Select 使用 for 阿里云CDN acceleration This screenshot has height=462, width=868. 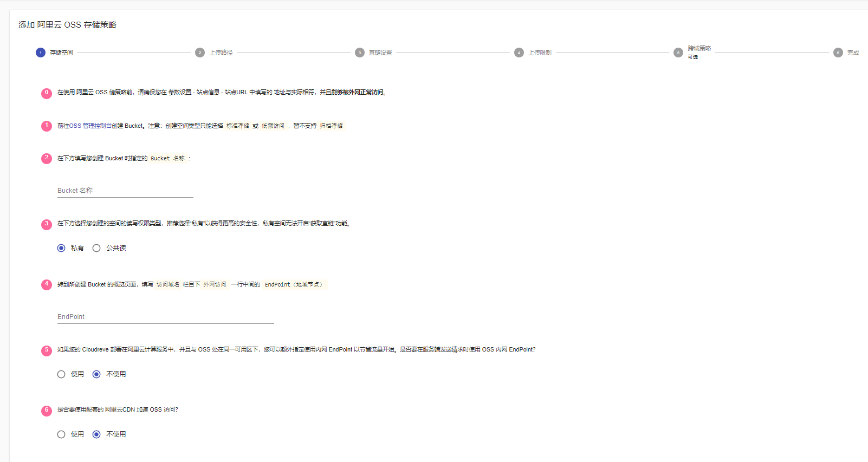click(x=61, y=434)
